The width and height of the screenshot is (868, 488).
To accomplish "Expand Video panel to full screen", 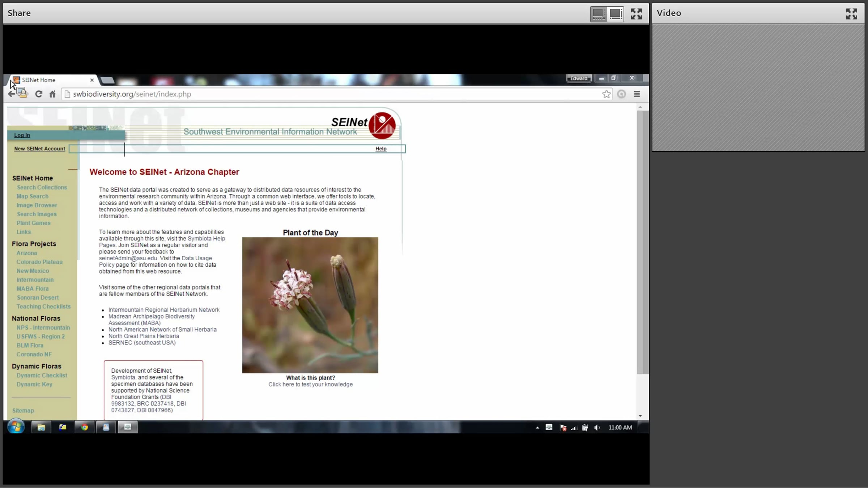I will (851, 14).
